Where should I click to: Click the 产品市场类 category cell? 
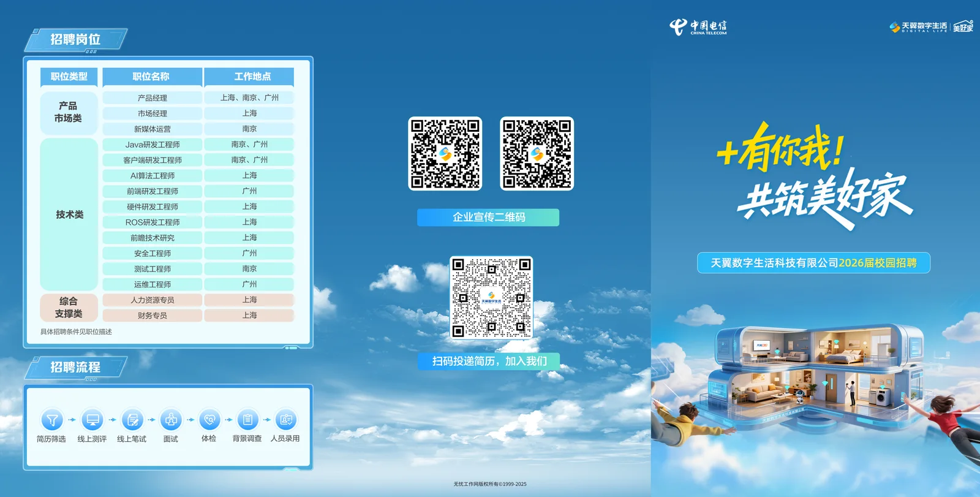69,113
